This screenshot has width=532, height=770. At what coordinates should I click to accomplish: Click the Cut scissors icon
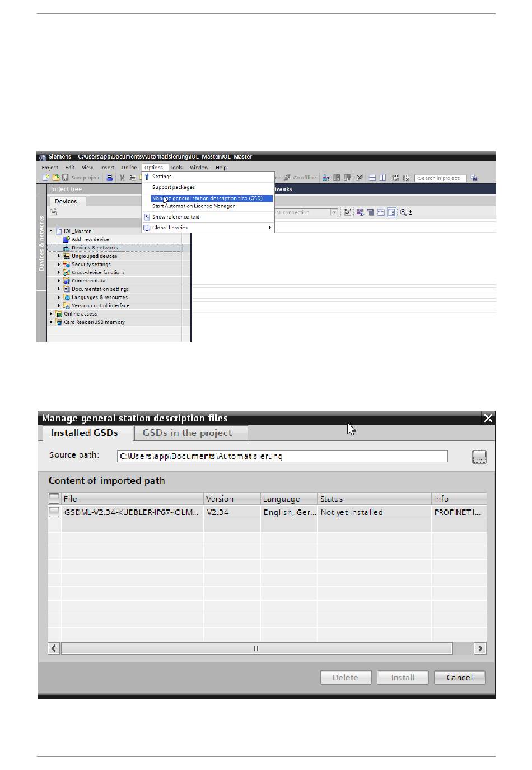click(x=122, y=178)
